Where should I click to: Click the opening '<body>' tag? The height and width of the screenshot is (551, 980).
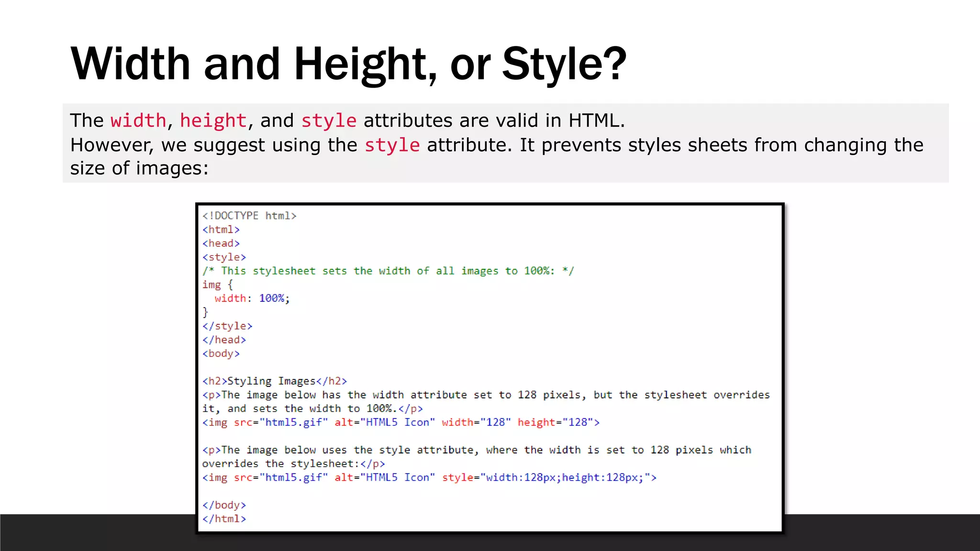221,354
